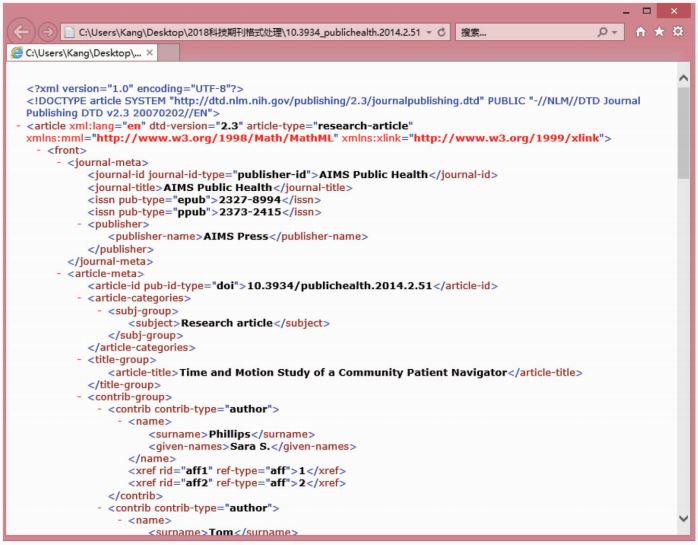Click the xref line with rid aff2
Viewport: 698px width, 545px height.
(x=237, y=483)
